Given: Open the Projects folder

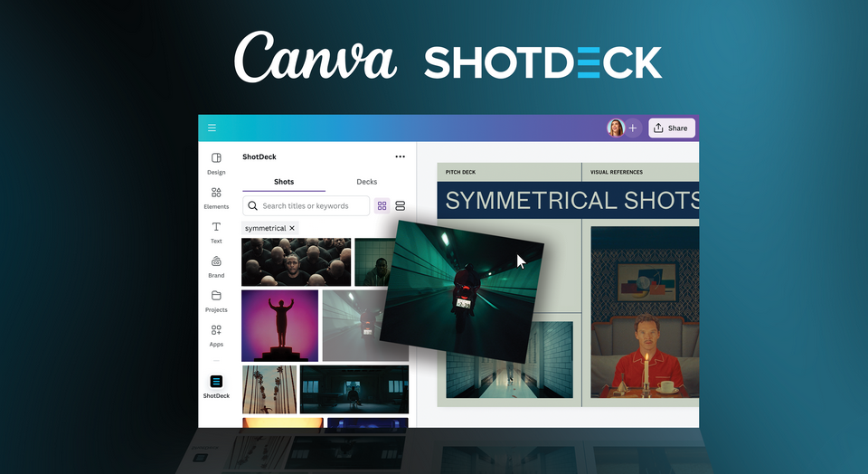Looking at the screenshot, I should [x=216, y=301].
